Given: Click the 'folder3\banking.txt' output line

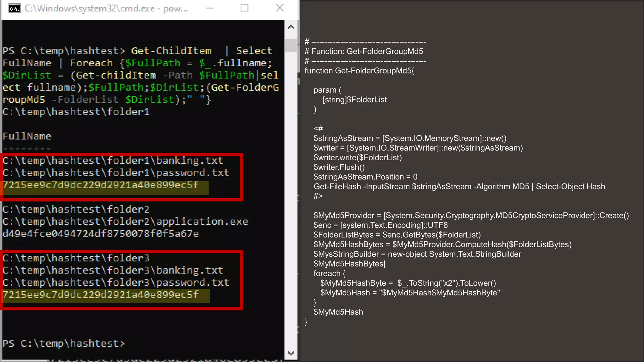Looking at the screenshot, I should coord(113,270).
